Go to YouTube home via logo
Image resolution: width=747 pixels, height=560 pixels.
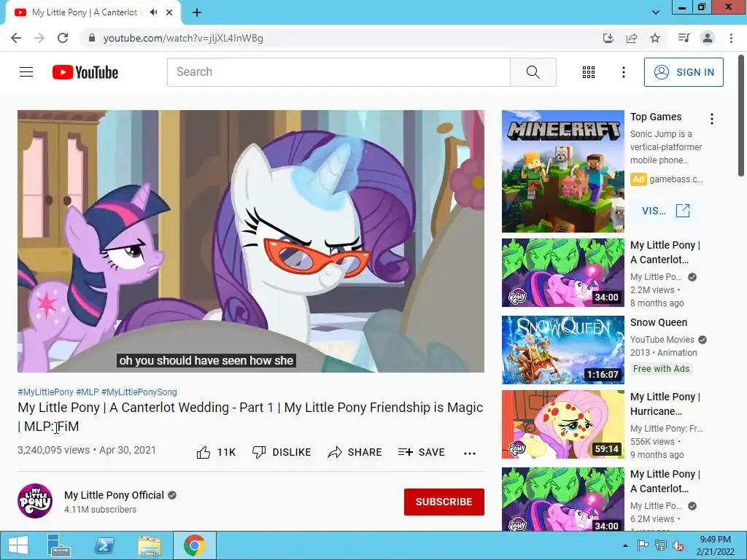pos(85,72)
